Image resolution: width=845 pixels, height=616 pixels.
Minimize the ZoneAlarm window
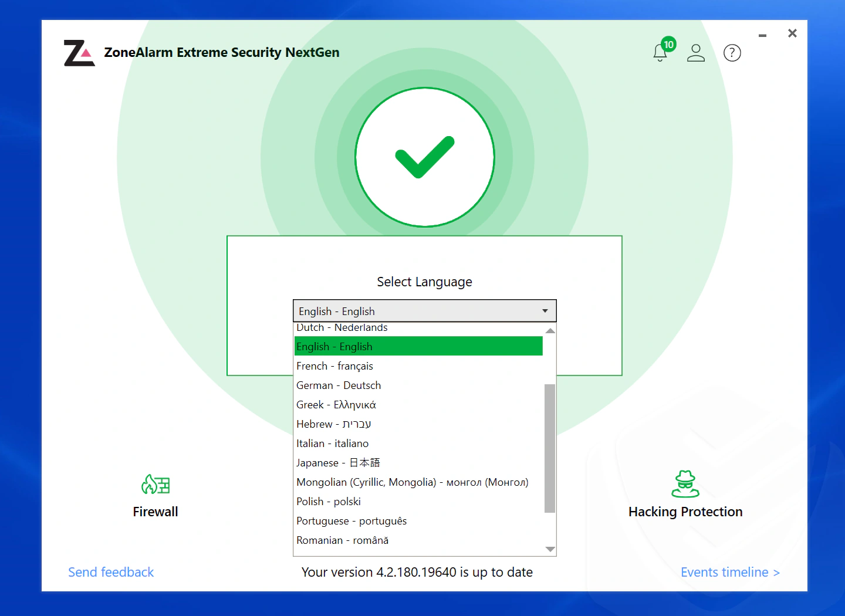pos(762,36)
